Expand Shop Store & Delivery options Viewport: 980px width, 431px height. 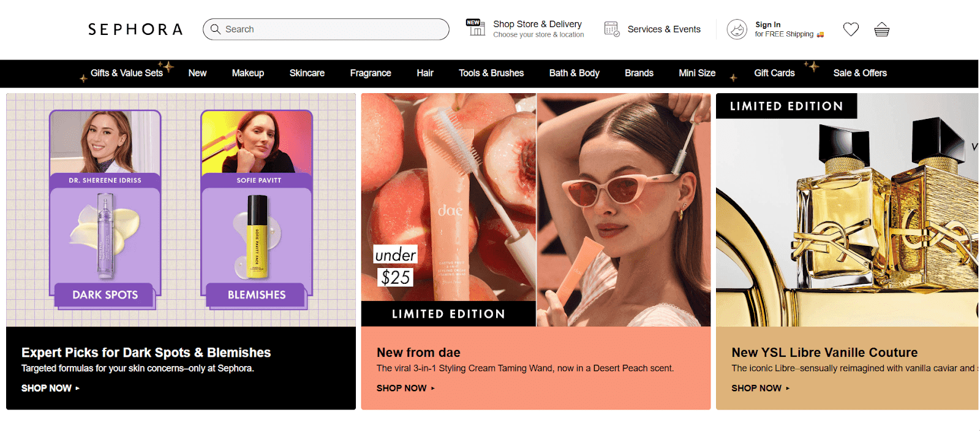coord(538,29)
